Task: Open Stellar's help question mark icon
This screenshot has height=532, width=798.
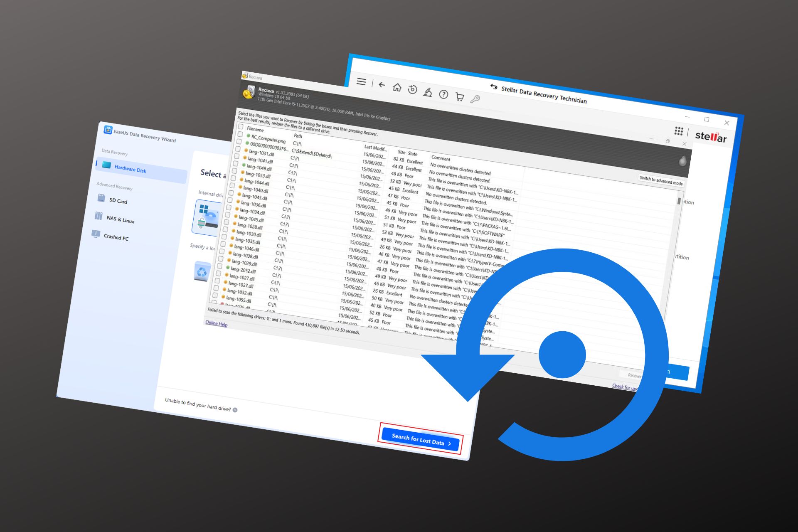Action: point(443,95)
